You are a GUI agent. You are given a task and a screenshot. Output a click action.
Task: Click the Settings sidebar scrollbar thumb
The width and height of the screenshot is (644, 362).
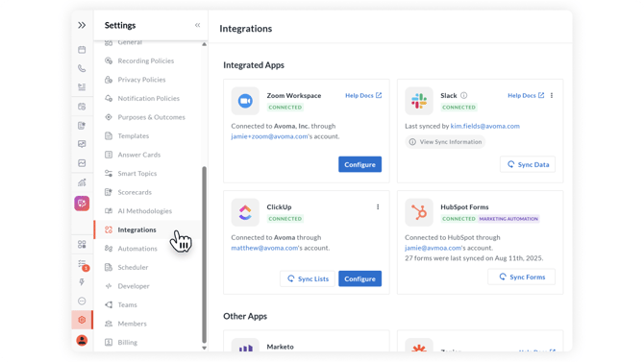204,254
